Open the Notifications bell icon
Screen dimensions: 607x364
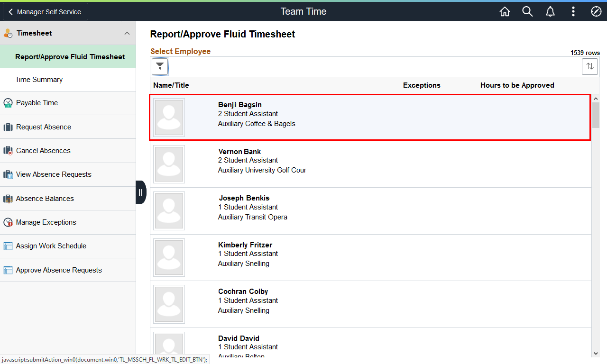[x=551, y=12]
